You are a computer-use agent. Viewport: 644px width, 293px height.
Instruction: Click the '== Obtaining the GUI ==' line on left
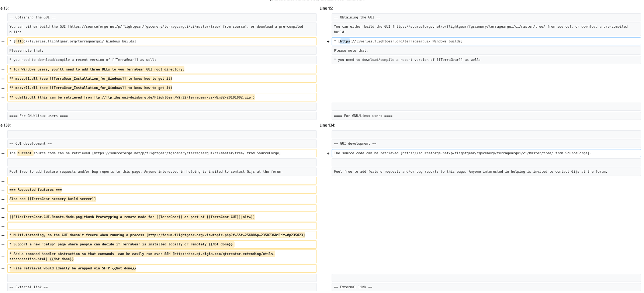[x=162, y=17]
